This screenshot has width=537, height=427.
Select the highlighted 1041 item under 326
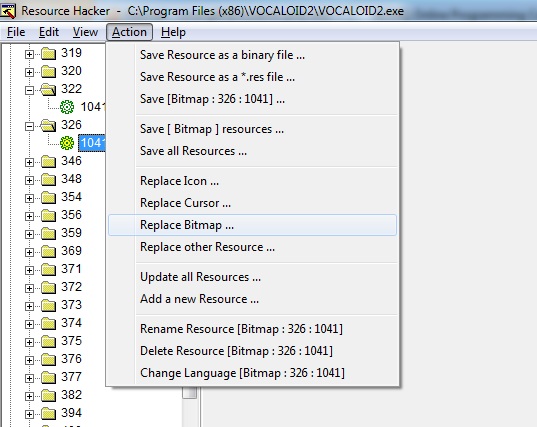92,143
